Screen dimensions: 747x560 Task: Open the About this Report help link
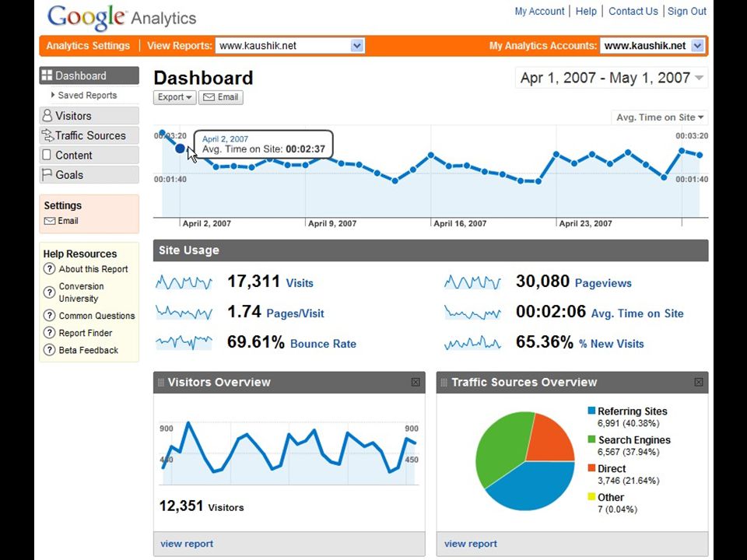93,269
